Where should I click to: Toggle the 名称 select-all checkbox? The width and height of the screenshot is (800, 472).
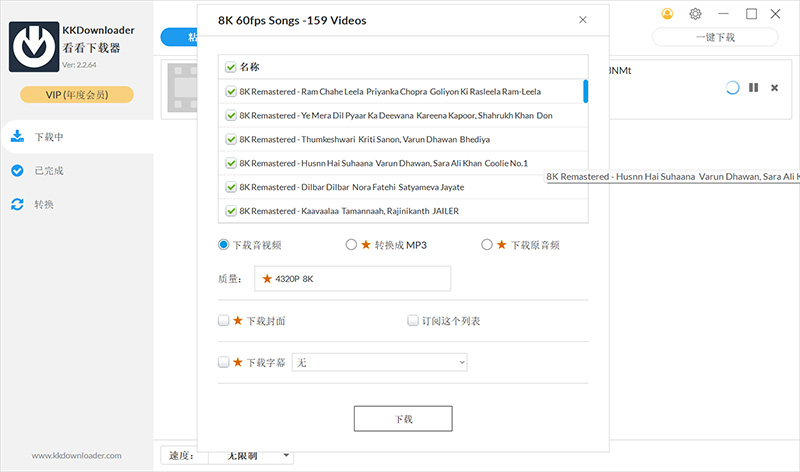[x=231, y=67]
